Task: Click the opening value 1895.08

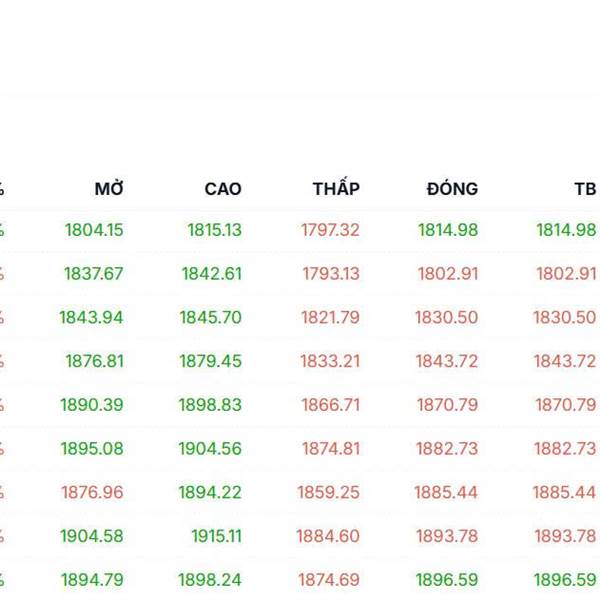Action: point(92,449)
